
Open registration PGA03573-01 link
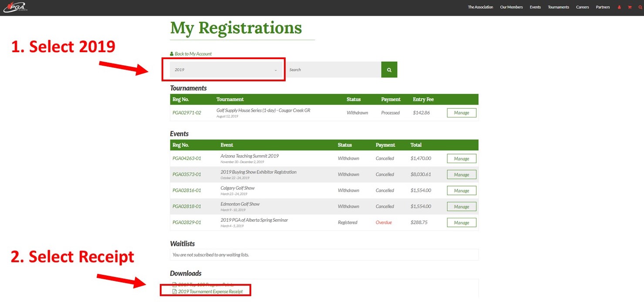(x=187, y=175)
